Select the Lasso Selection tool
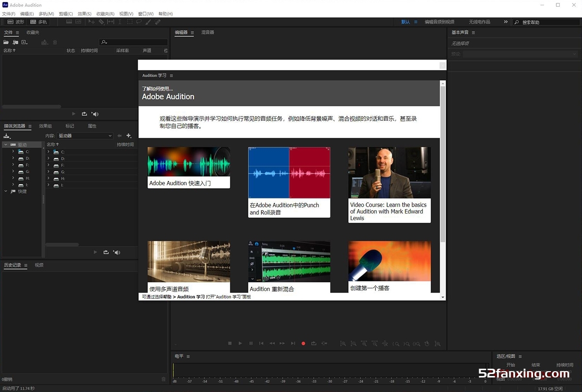The image size is (582, 392). click(139, 22)
